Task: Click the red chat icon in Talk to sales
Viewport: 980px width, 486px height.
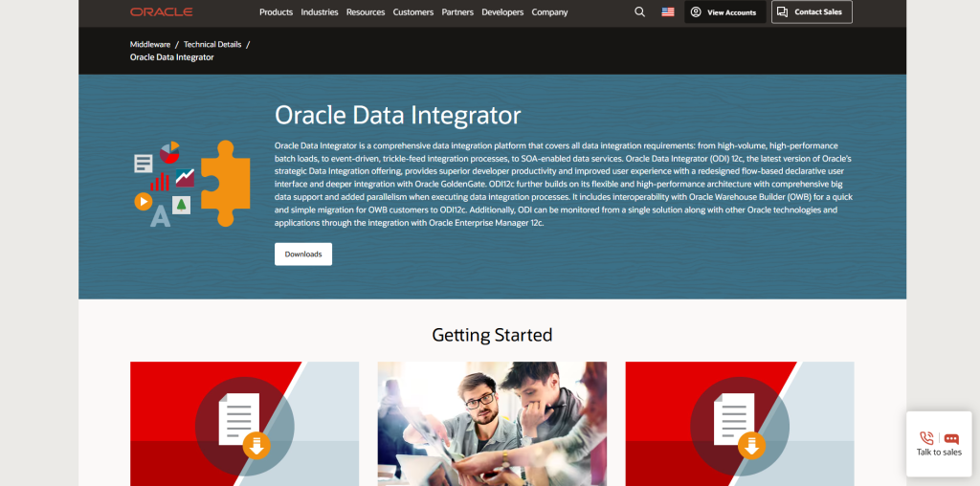Action: [x=951, y=438]
